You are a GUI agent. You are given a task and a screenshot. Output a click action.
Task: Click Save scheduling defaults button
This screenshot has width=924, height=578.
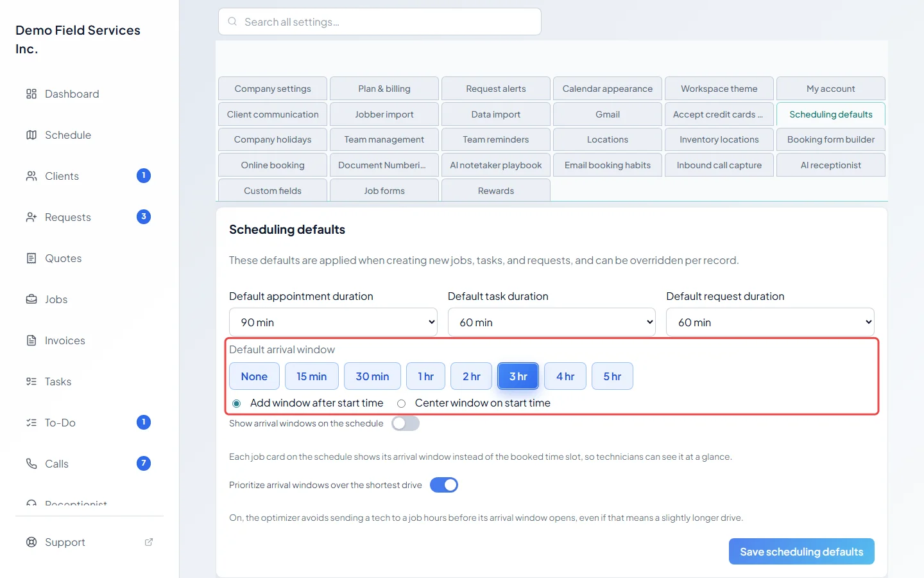(801, 552)
